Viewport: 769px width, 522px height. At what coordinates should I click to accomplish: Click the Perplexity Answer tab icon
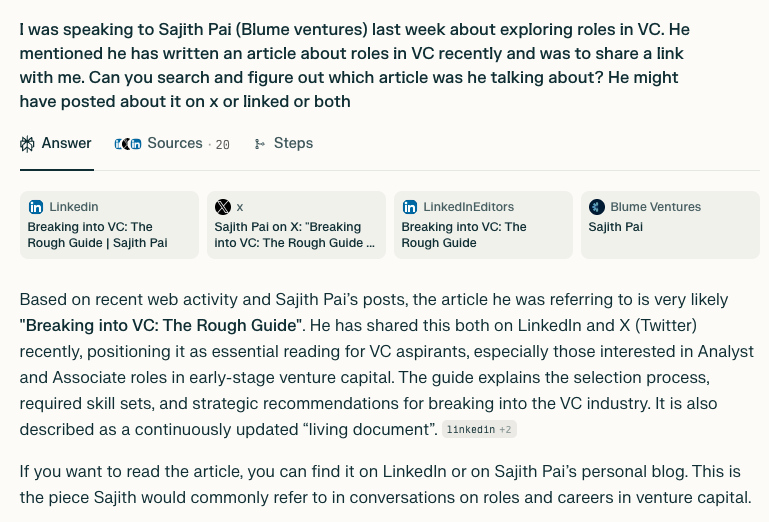tap(27, 144)
